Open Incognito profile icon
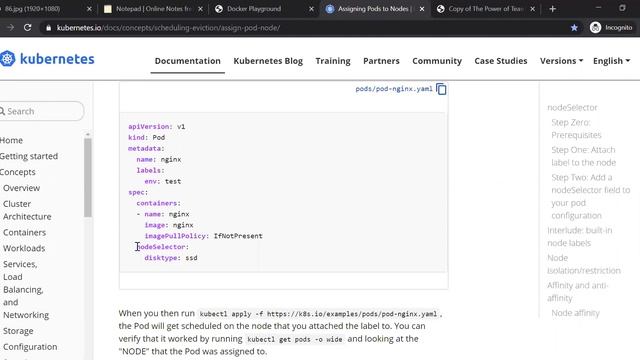Image resolution: width=640 pixels, height=360 pixels. pyautogui.click(x=596, y=28)
